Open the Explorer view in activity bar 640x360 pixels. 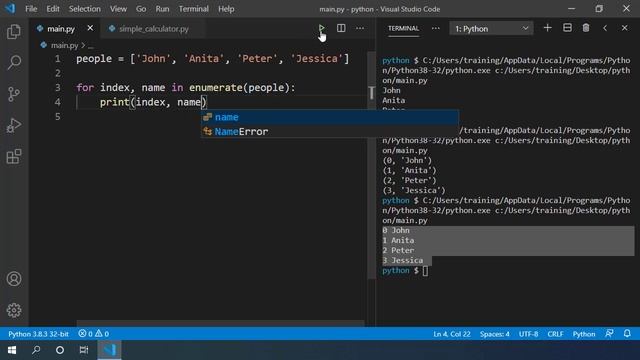tap(14, 32)
